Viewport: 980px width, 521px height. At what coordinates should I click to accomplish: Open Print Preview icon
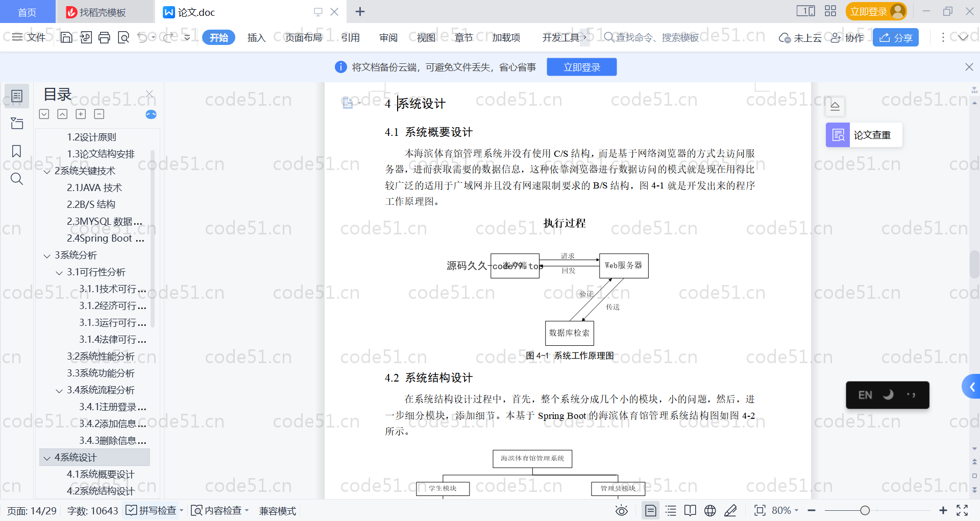pos(124,37)
